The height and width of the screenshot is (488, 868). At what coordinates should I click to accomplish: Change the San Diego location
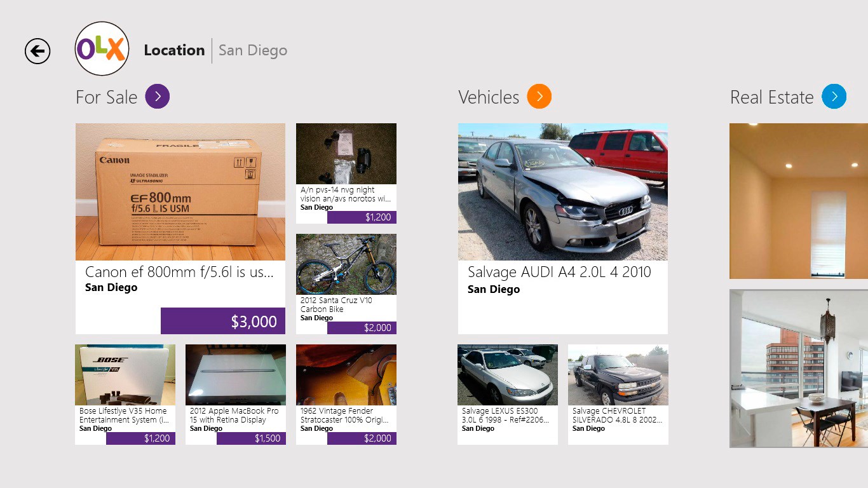(253, 50)
